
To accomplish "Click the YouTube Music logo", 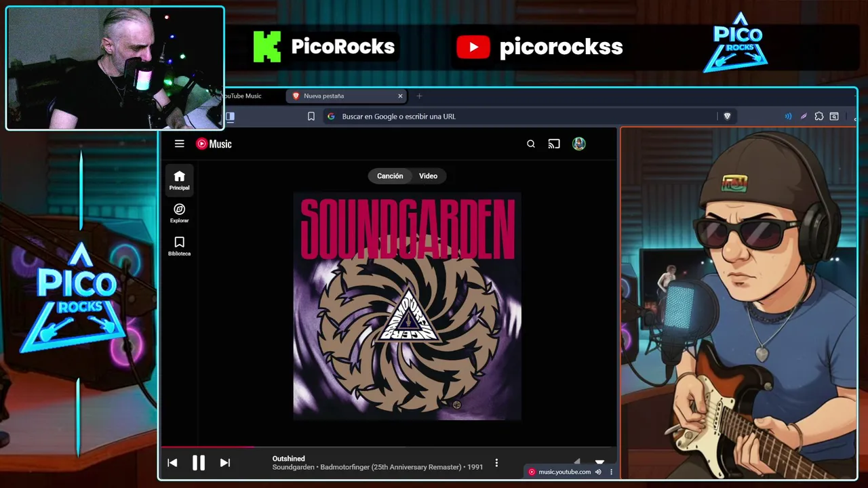I will [x=214, y=144].
